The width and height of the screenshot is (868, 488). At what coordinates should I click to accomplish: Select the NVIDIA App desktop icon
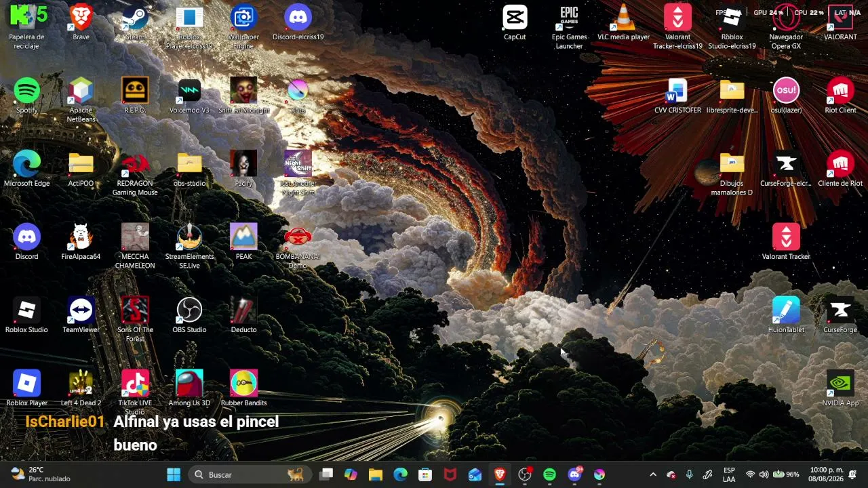[x=840, y=388]
